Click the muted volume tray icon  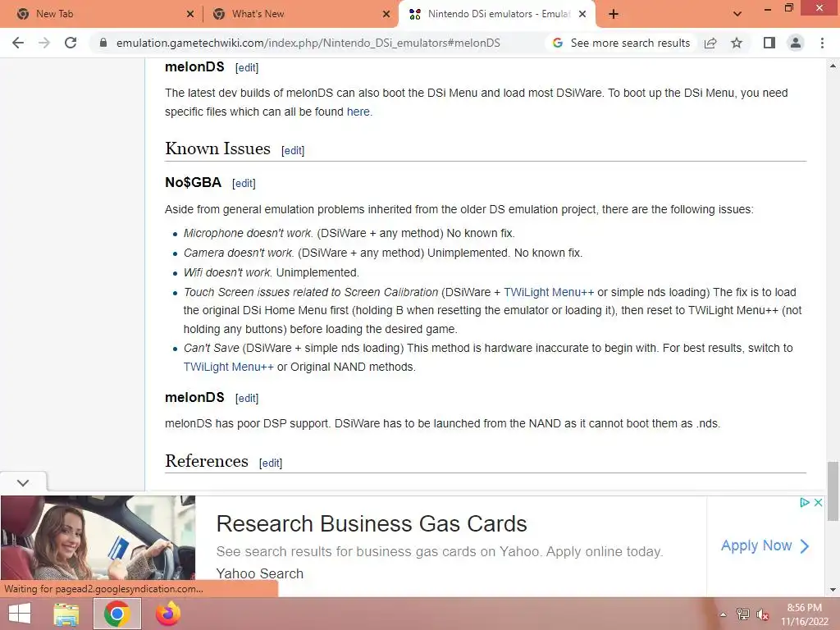tap(762, 614)
